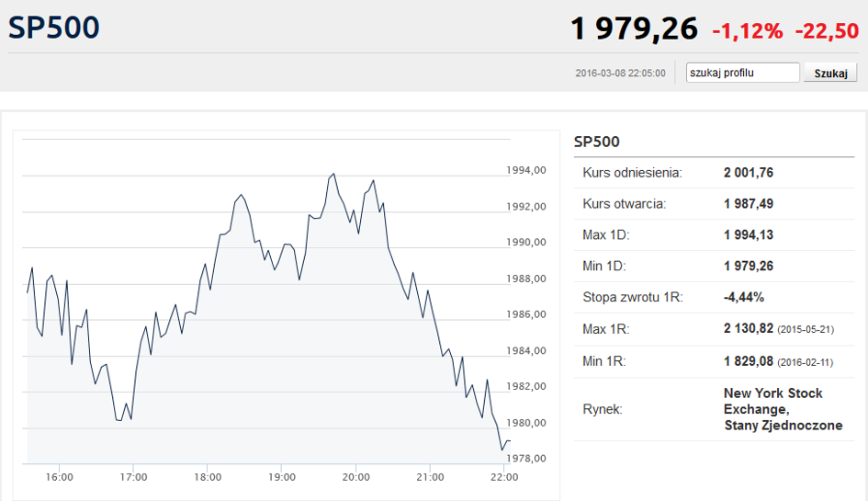The height and width of the screenshot is (501, 868).
Task: Click the Max 1D value 1 994,13
Action: [x=748, y=235]
